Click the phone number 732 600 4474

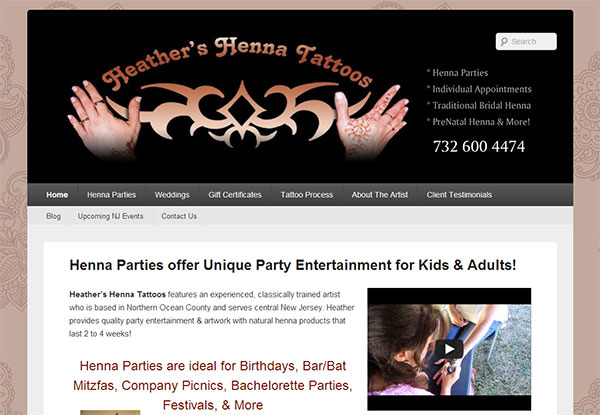479,146
